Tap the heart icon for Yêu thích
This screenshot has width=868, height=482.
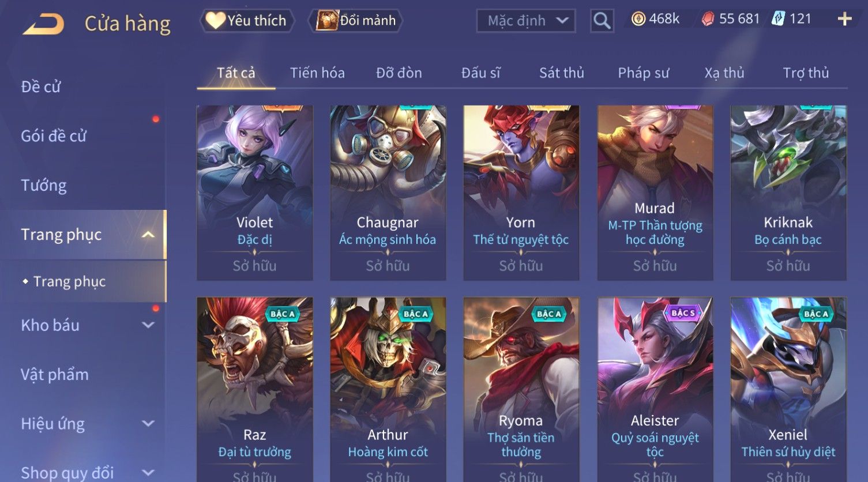[x=215, y=21]
